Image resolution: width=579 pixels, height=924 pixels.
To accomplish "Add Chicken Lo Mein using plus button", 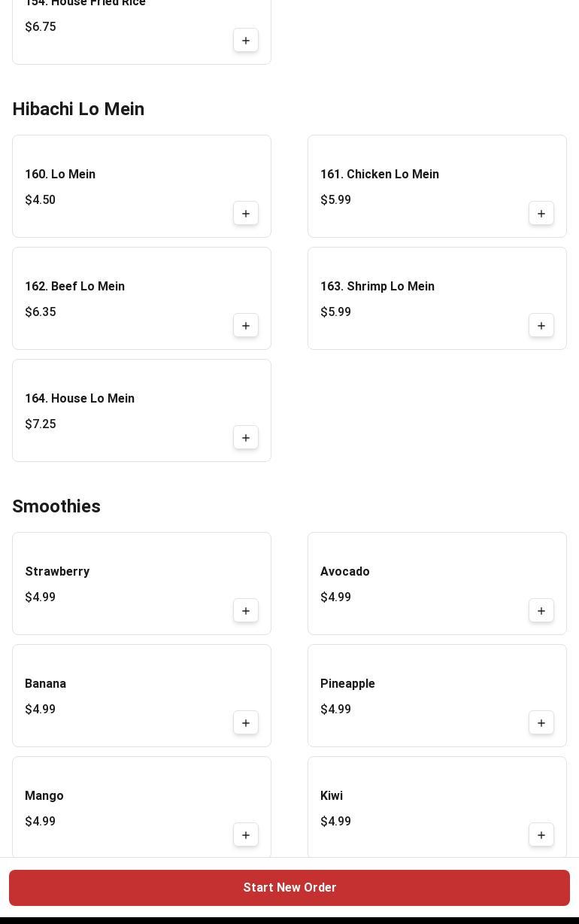I will [x=541, y=214].
